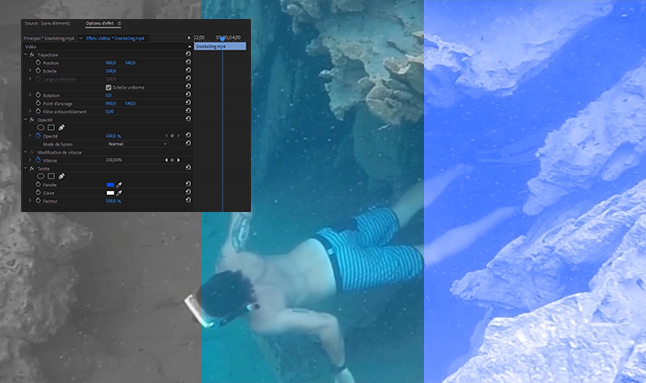Add or remove Vitesse keyframe
Screen dimensions: 646x383
(x=172, y=160)
